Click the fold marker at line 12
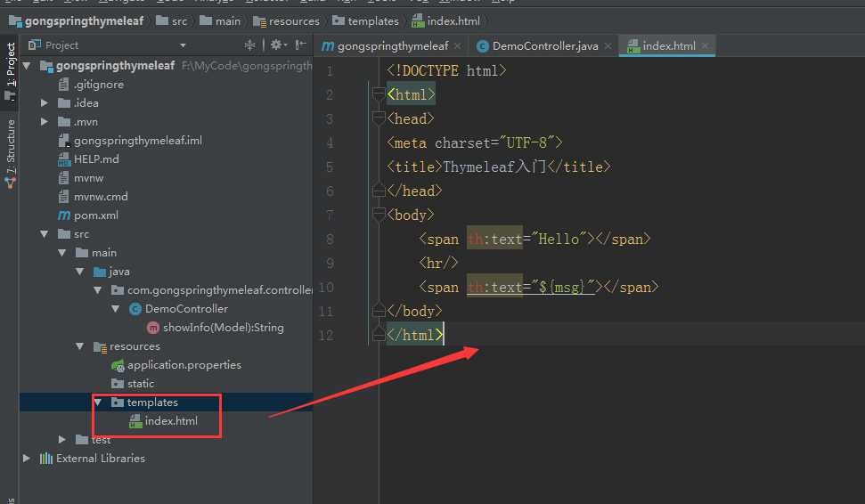Screen dimensions: 865x504 pos(379,335)
